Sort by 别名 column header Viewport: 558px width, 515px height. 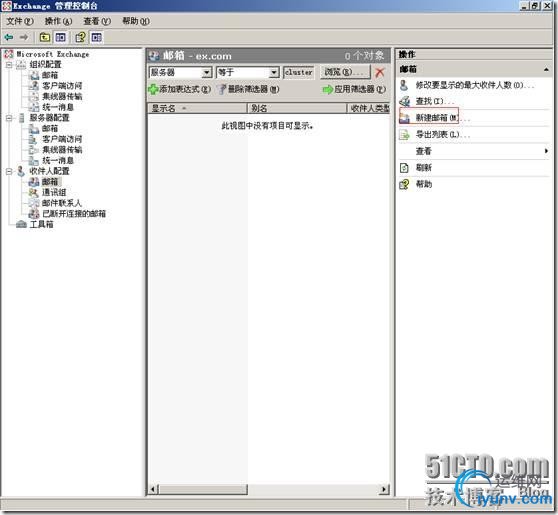[297, 108]
